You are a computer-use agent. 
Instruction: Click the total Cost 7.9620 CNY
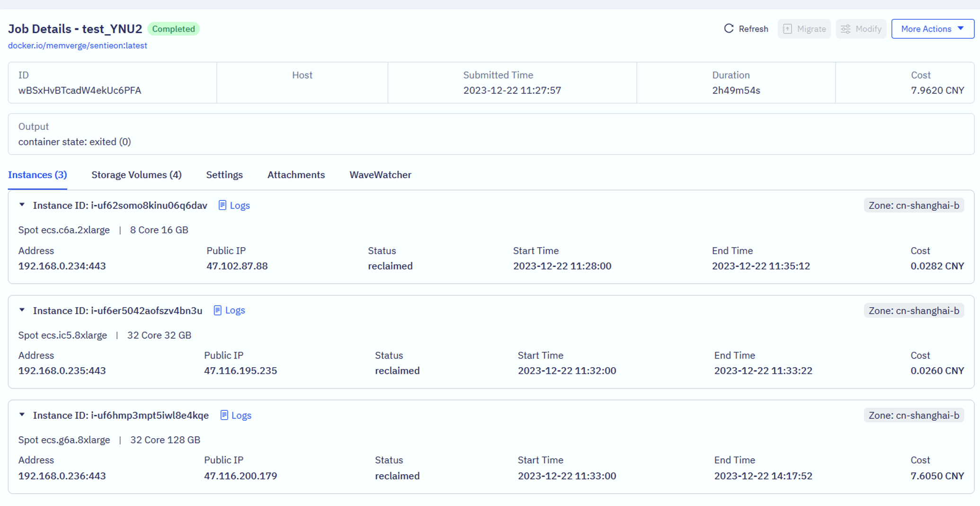(x=937, y=90)
